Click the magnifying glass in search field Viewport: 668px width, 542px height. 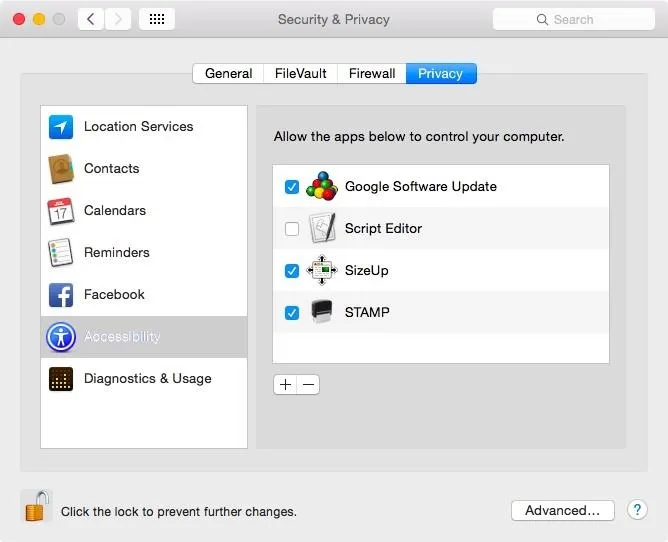542,20
